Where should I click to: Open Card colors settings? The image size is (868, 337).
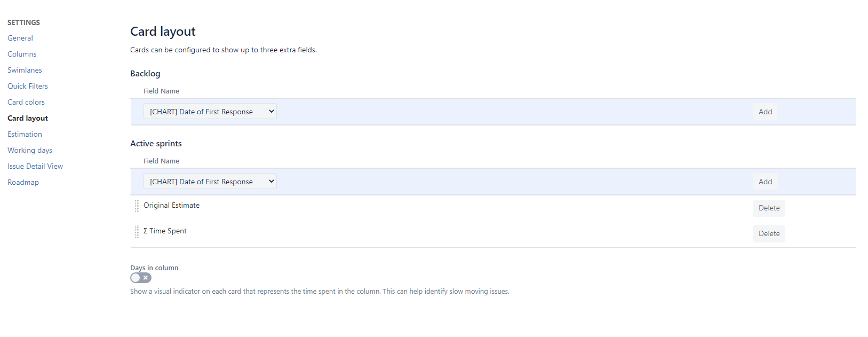pyautogui.click(x=26, y=102)
